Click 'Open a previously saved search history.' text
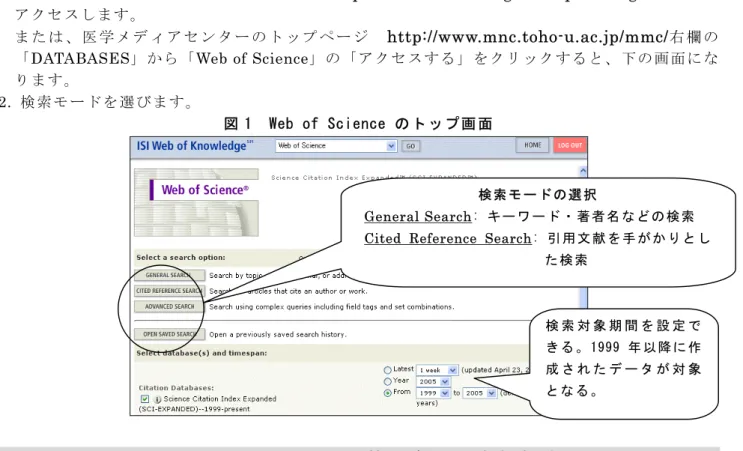The width and height of the screenshot is (743, 451). [278, 334]
